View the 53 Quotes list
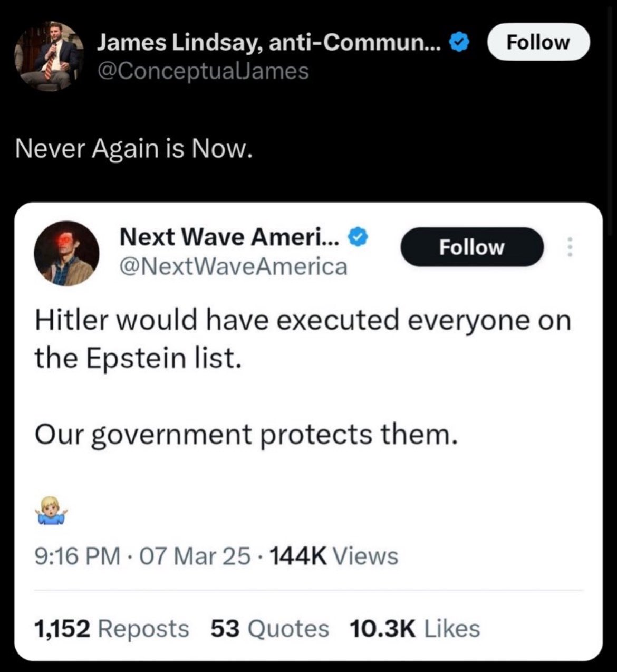The width and height of the screenshot is (617, 672). pyautogui.click(x=269, y=629)
